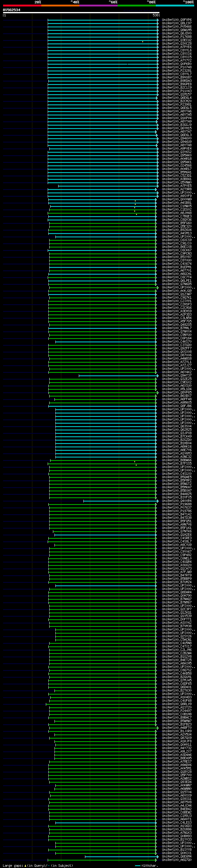Select the UniRef100_P11043 label
197x868 pixels.
[x=176, y=91]
